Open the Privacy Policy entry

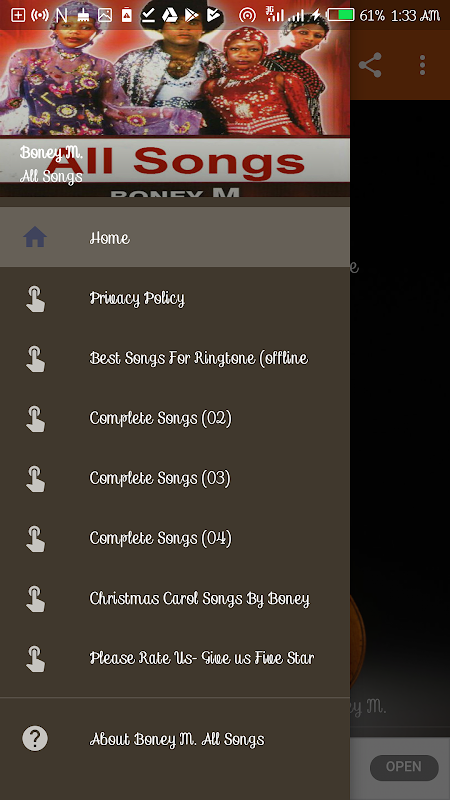(x=175, y=298)
